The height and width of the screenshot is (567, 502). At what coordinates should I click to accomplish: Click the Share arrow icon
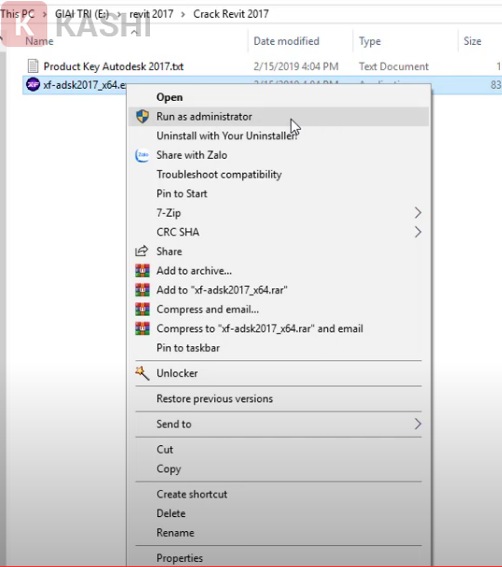click(141, 251)
